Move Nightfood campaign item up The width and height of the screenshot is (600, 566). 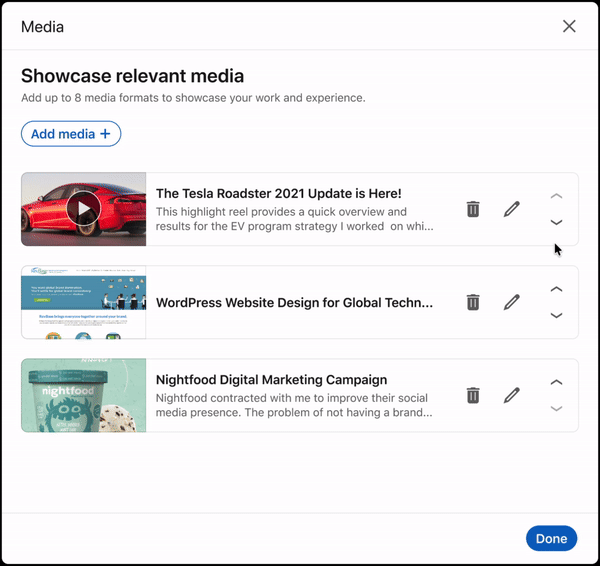coord(556,382)
